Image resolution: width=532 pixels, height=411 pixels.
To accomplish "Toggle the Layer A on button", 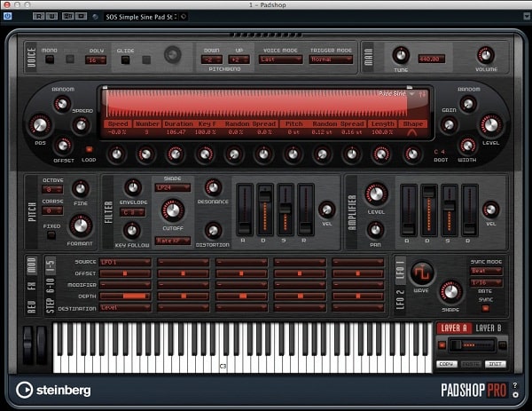I will coord(442,345).
